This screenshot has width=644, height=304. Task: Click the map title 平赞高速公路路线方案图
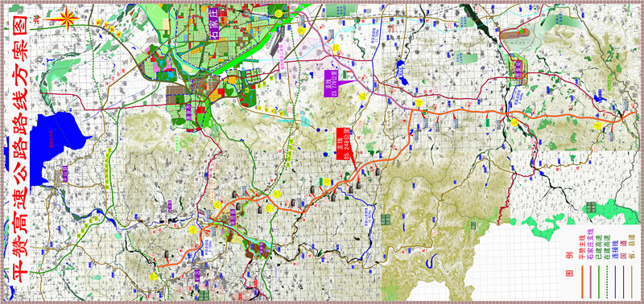coord(19,149)
